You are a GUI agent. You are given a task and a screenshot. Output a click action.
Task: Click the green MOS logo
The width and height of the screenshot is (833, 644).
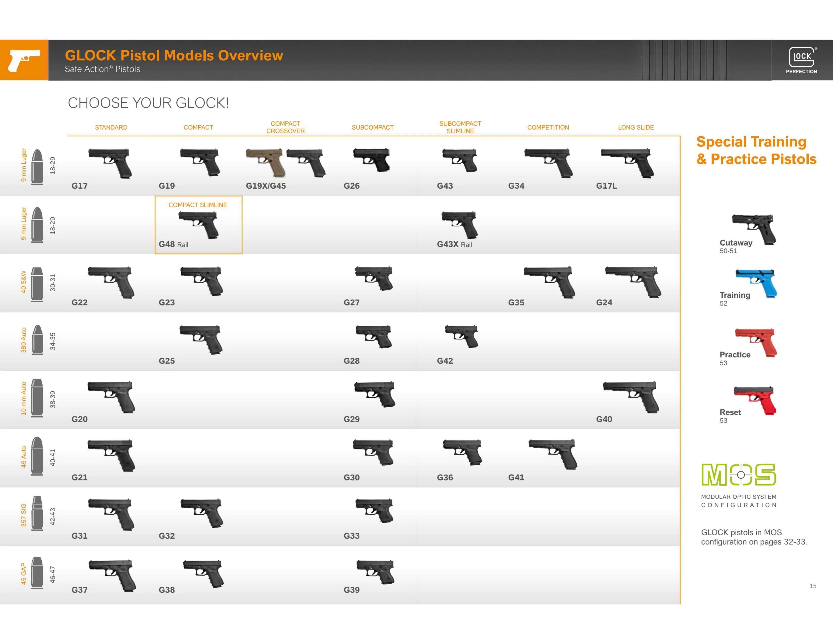(x=738, y=475)
